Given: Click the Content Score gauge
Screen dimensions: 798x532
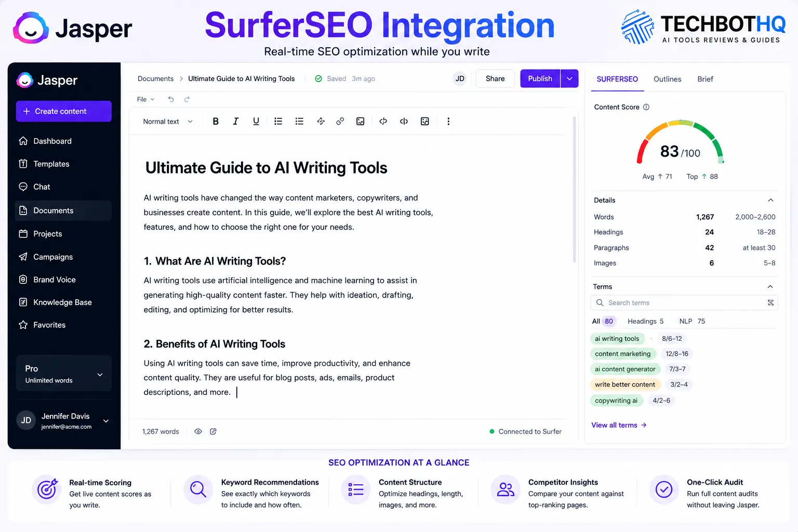Looking at the screenshot, I should click(x=680, y=143).
